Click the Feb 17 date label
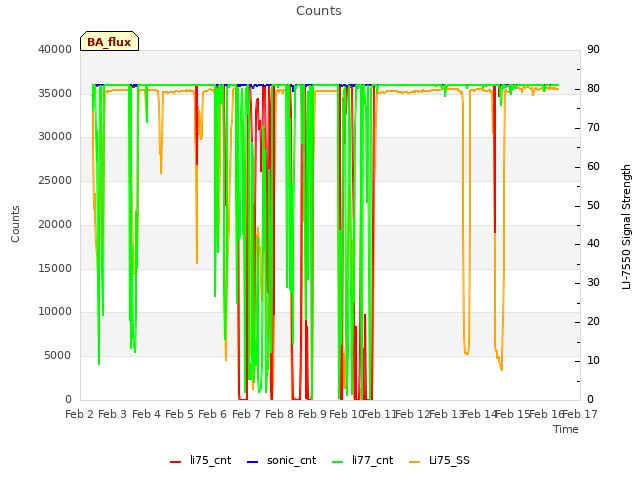The width and height of the screenshot is (640, 480). 580,414
